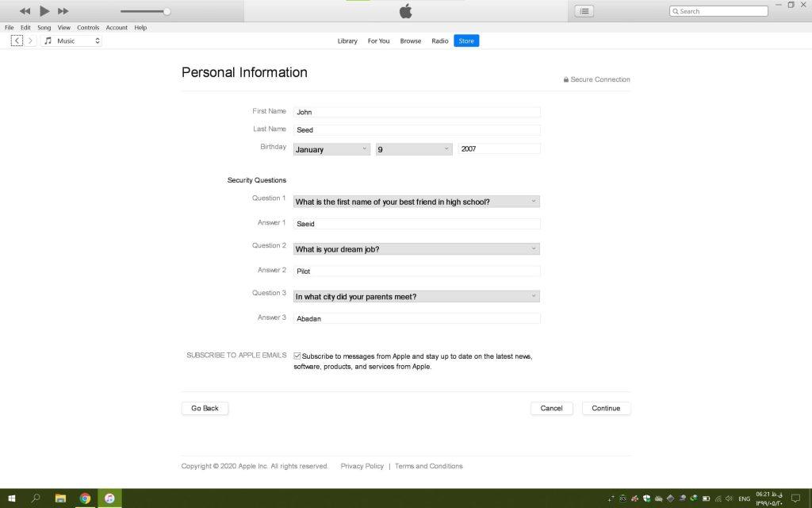The width and height of the screenshot is (812, 508).
Task: Switch to the Library tab
Action: click(x=347, y=41)
